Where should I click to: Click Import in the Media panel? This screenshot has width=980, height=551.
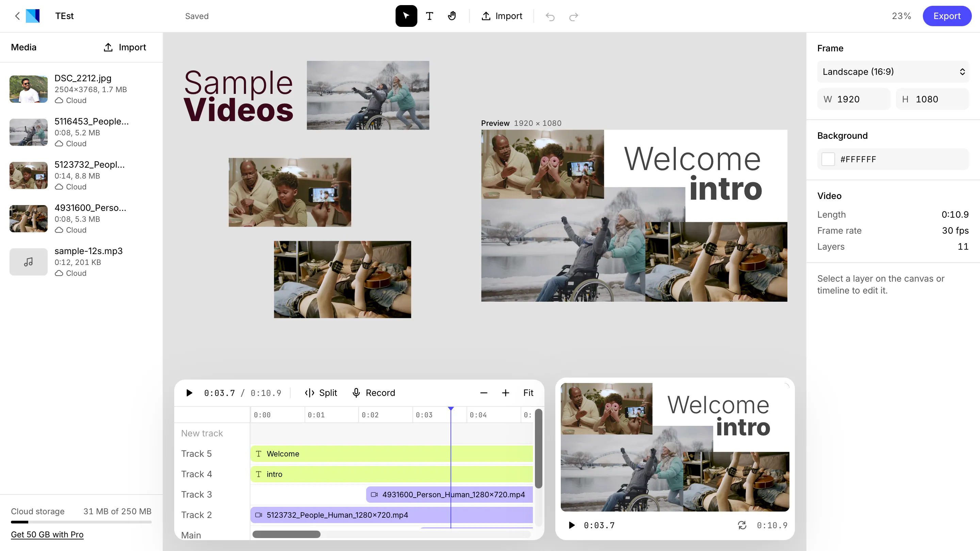(125, 47)
